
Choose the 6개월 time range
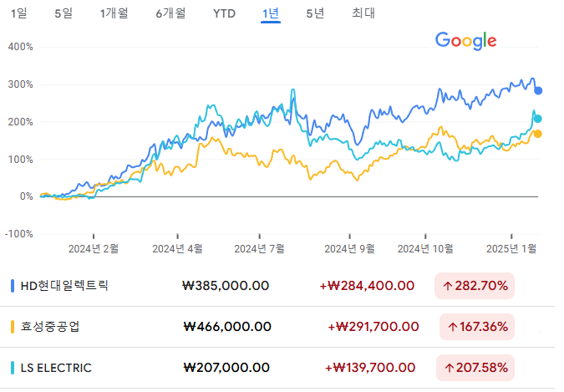click(170, 13)
